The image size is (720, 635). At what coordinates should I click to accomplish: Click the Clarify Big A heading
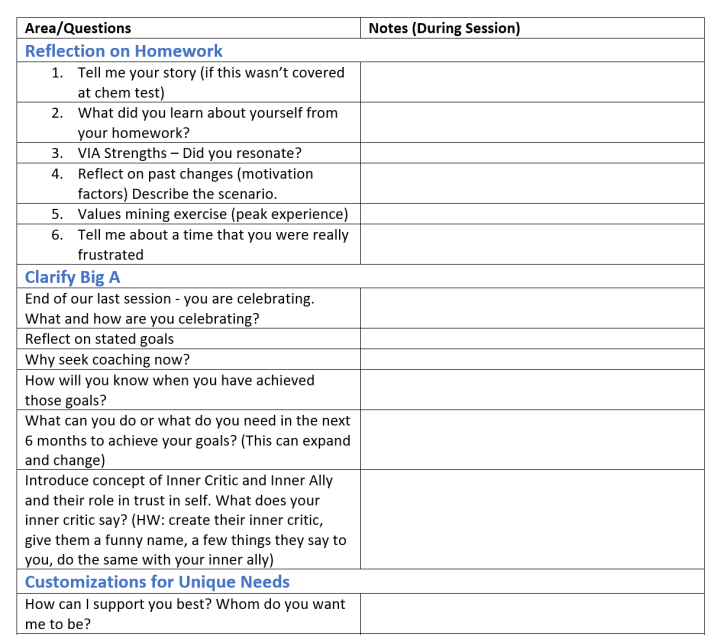coord(73,277)
